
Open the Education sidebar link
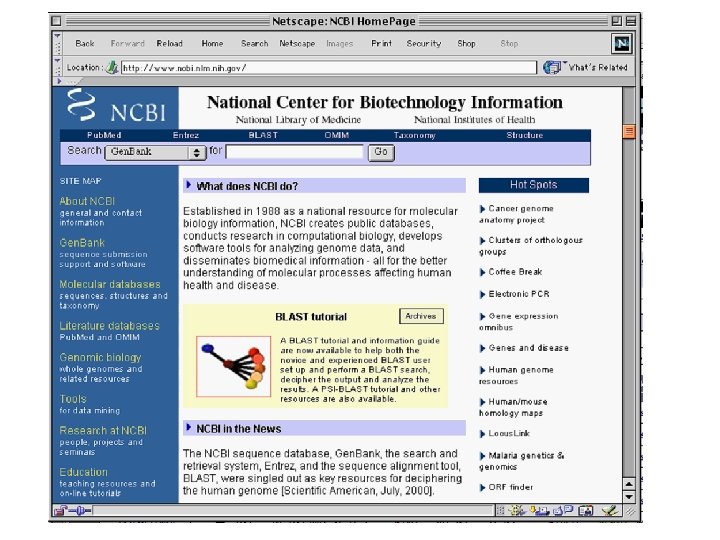coord(84,472)
